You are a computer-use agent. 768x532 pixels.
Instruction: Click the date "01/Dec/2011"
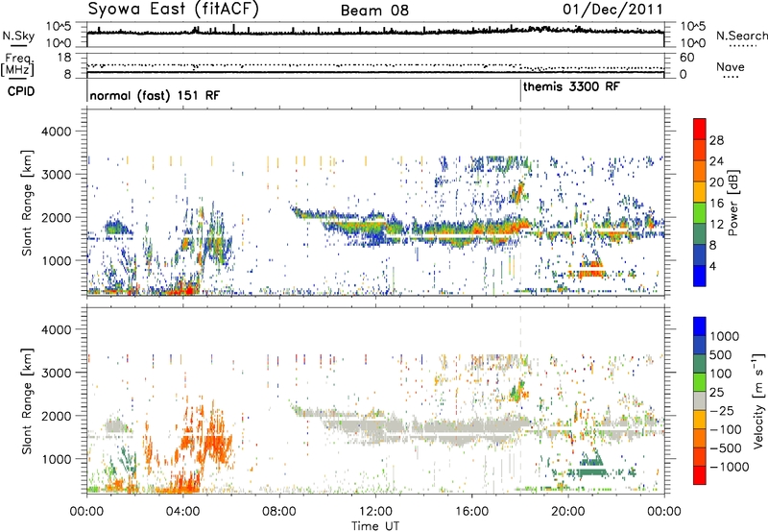612,10
